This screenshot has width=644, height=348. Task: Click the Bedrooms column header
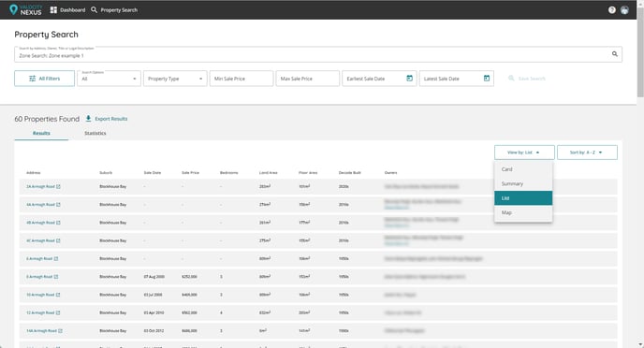click(228, 173)
